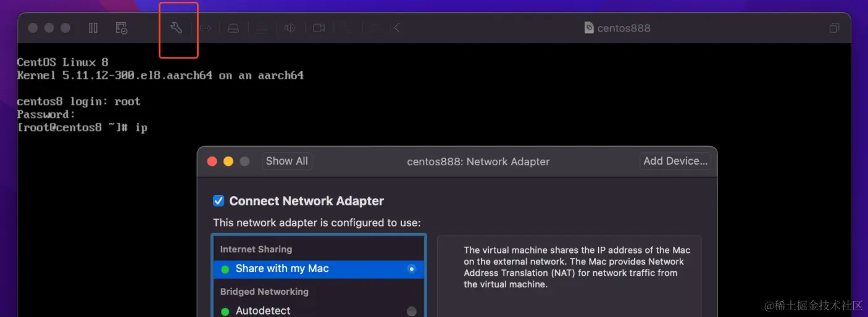
Task: Click the centos888 document icon in title
Action: tap(589, 28)
